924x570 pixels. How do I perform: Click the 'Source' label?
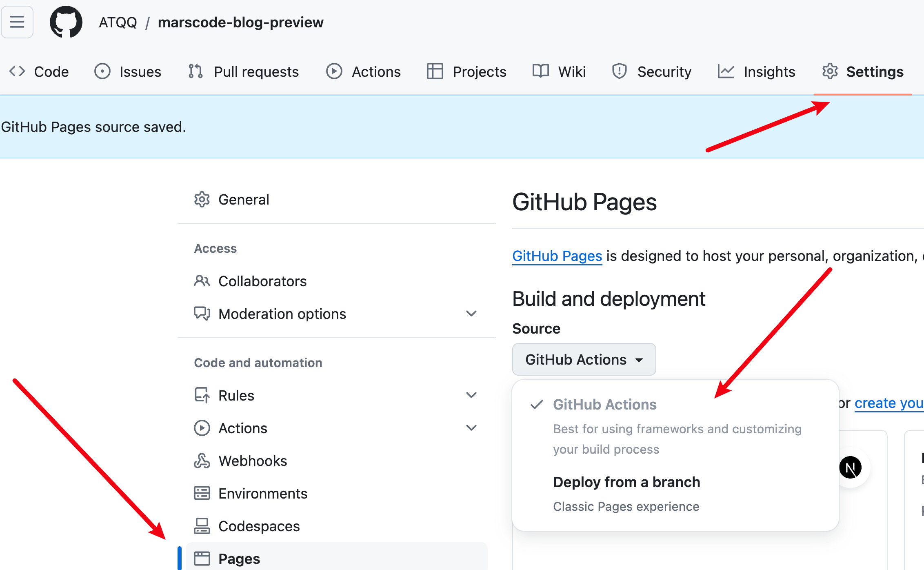coord(536,329)
